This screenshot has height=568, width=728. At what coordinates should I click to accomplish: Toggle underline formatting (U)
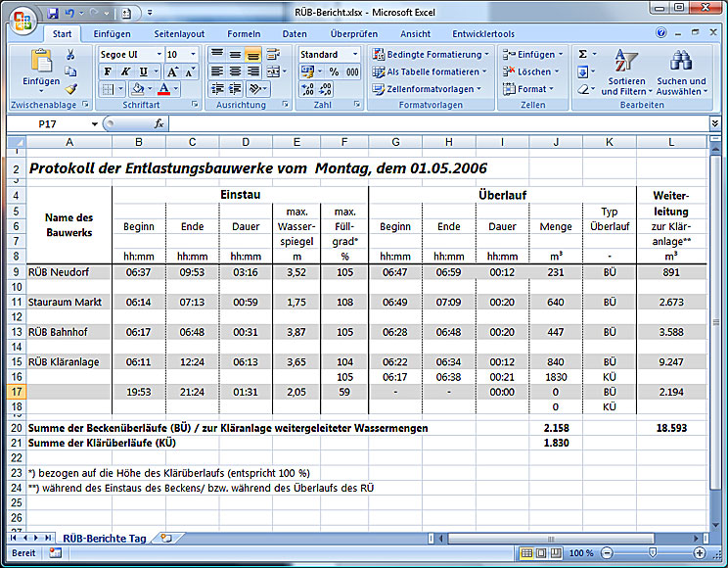(x=144, y=71)
